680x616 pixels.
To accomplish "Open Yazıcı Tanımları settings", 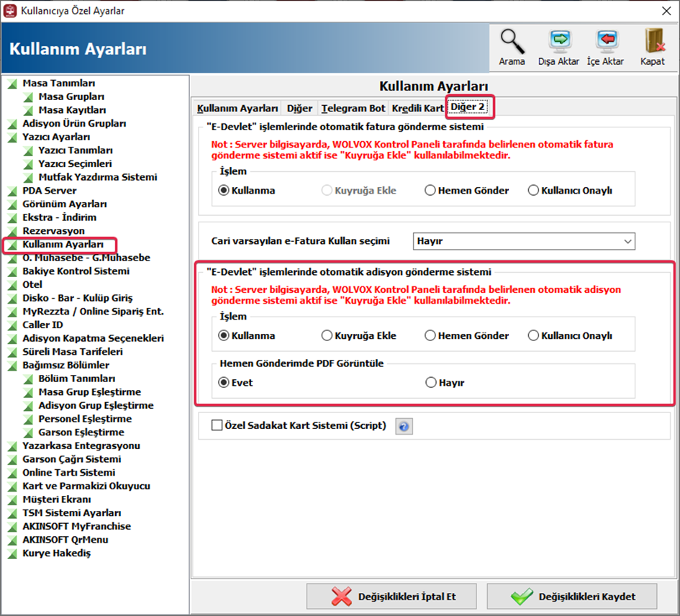I will point(76,150).
